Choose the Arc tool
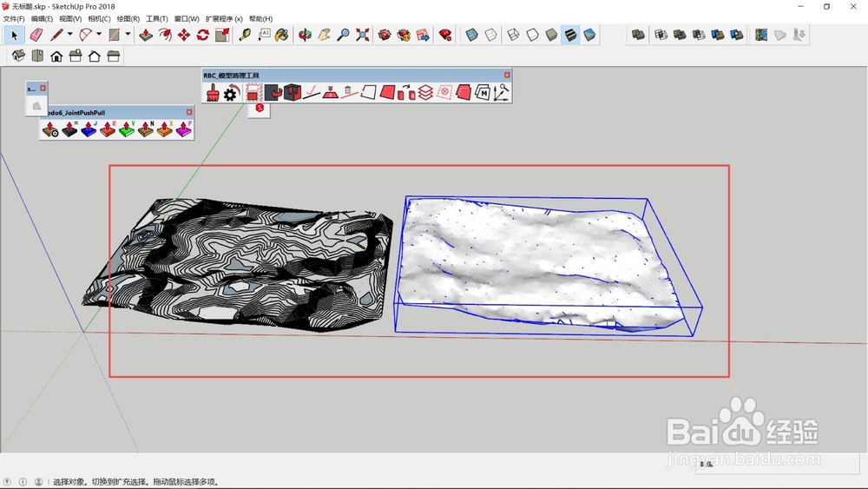 coord(85,36)
